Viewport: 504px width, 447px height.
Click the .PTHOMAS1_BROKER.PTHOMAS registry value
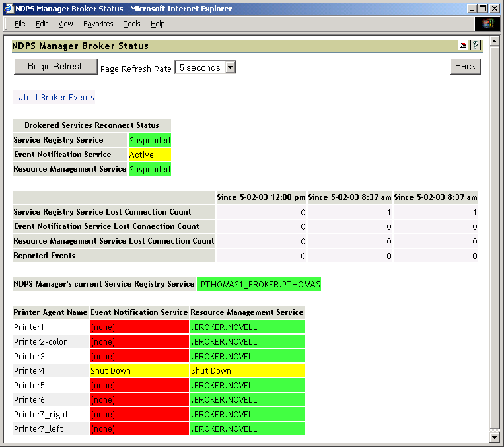(259, 284)
